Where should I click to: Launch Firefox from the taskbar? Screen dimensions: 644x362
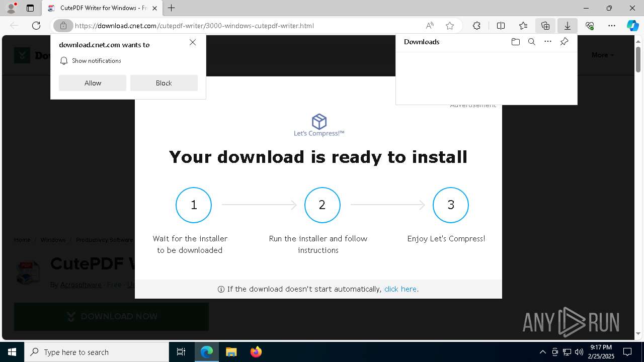coord(256,352)
